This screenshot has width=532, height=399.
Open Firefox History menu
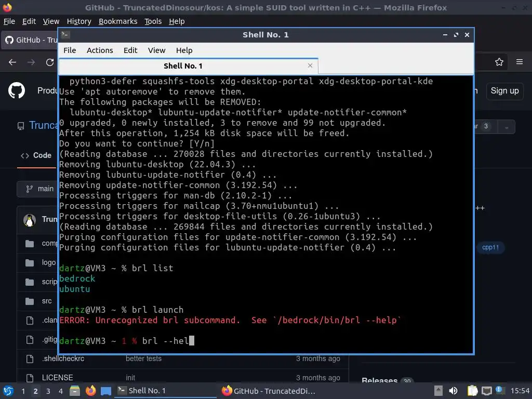click(x=79, y=21)
